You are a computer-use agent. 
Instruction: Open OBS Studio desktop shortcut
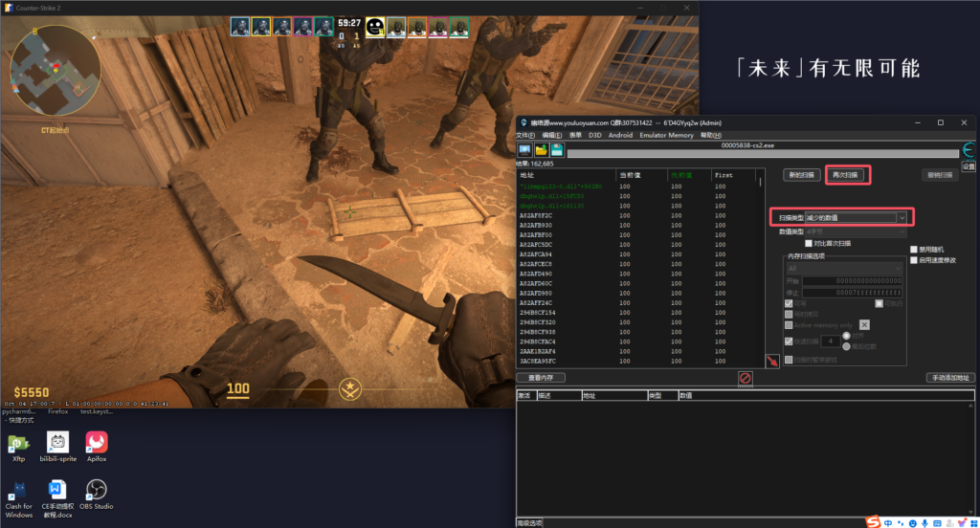[x=97, y=495]
